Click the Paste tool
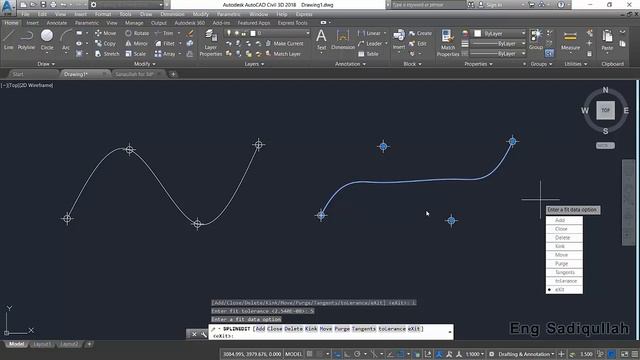The width and height of the screenshot is (640, 360). [607, 40]
